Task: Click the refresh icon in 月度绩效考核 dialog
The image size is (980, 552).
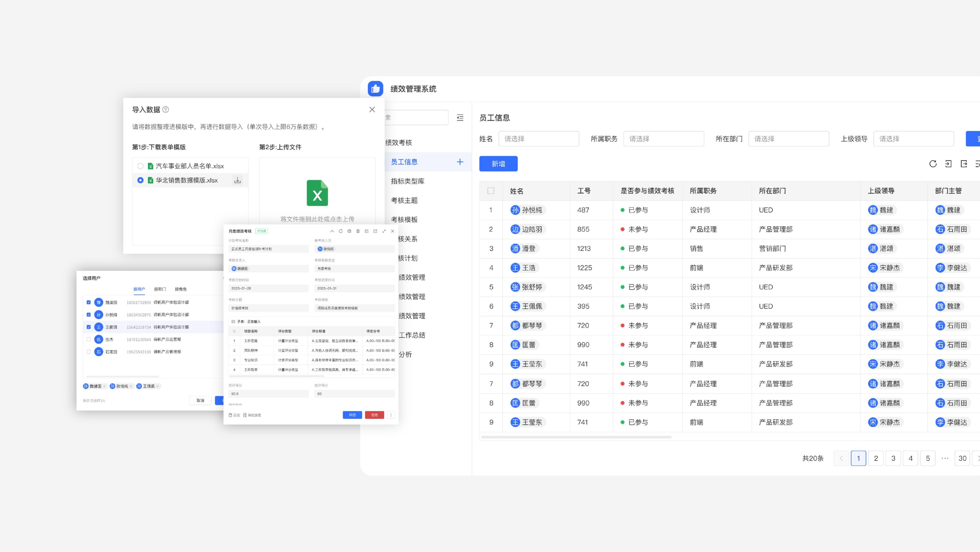Action: coord(340,231)
